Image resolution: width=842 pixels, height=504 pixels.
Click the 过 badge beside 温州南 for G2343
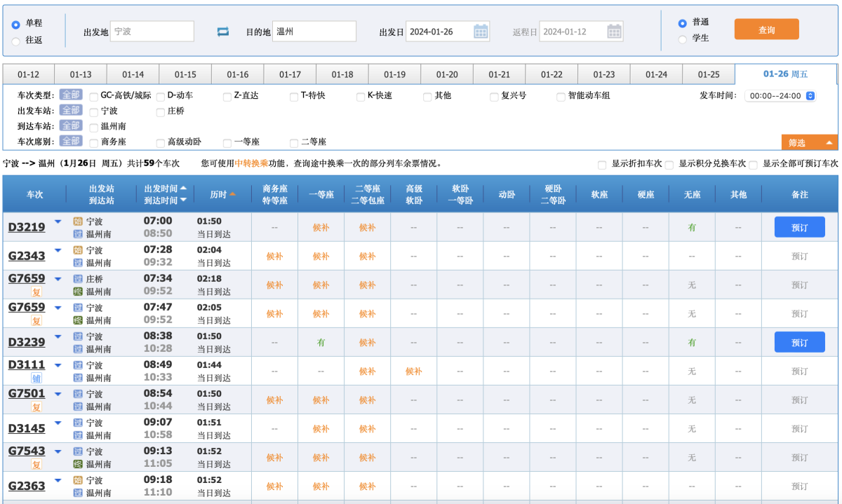(x=79, y=263)
